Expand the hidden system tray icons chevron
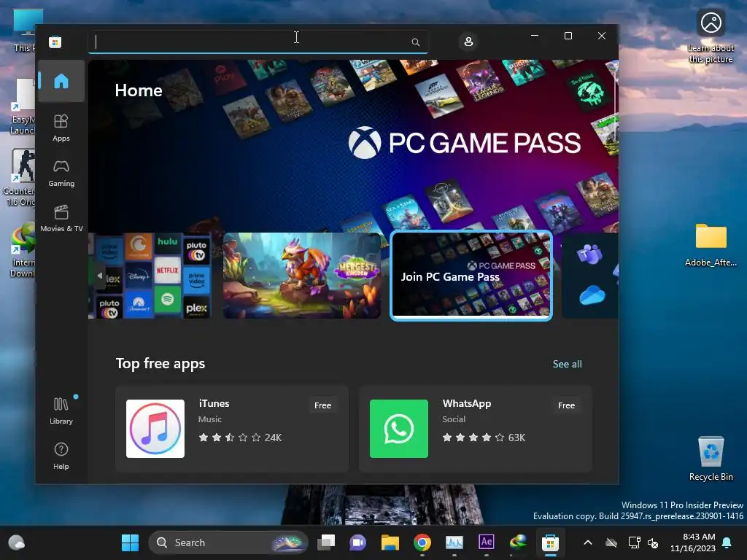The image size is (747, 560). (x=588, y=542)
